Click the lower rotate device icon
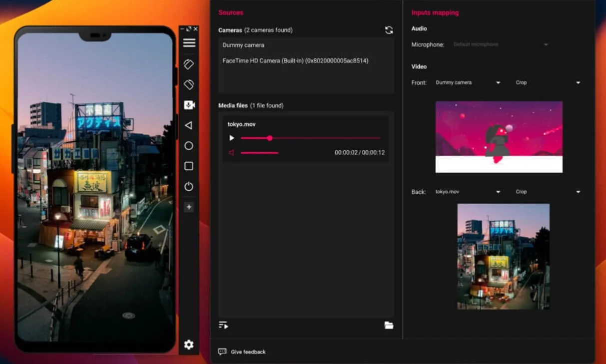The width and height of the screenshot is (606, 364). point(189,84)
